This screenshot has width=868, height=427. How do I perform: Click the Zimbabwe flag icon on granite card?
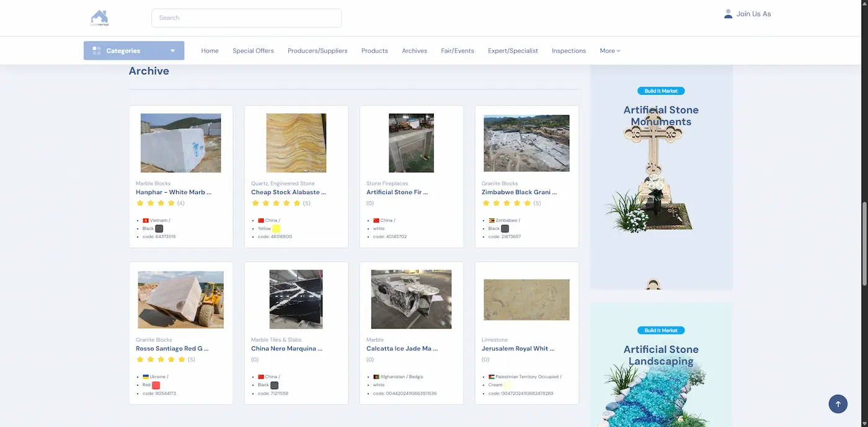[x=492, y=221]
